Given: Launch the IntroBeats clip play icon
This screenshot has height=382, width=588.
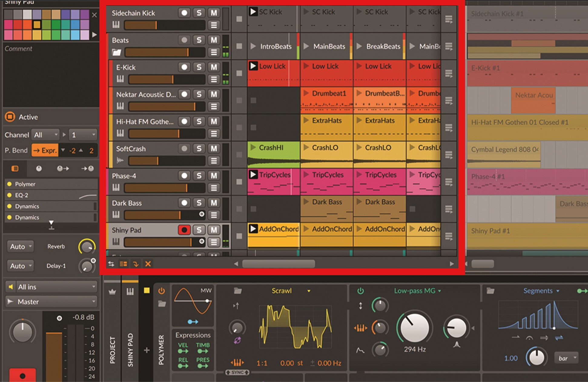Looking at the screenshot, I should pos(253,46).
